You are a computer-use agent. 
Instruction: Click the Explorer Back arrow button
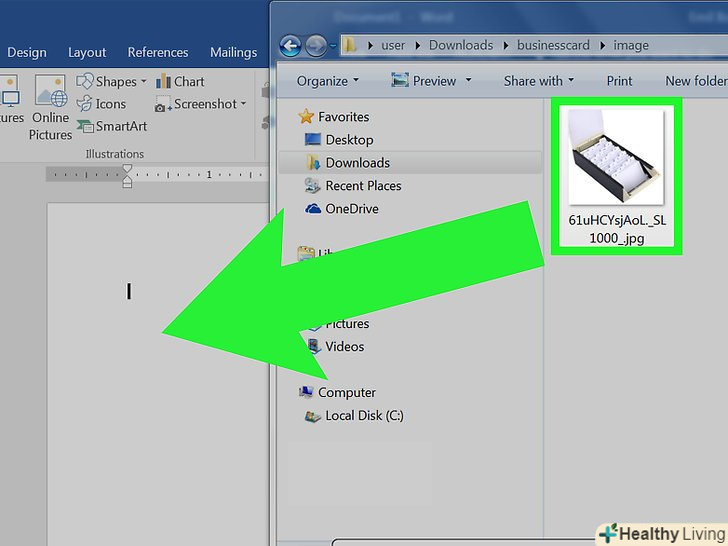[x=291, y=46]
